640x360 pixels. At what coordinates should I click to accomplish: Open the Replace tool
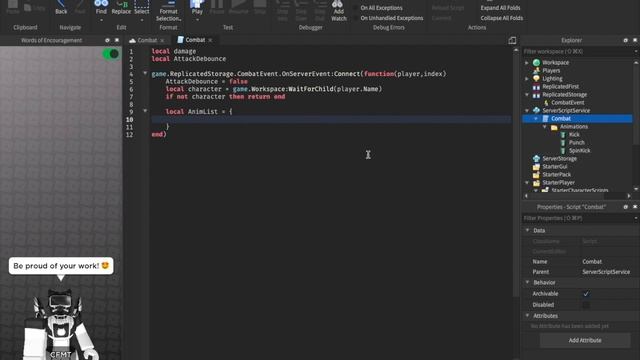click(x=121, y=8)
